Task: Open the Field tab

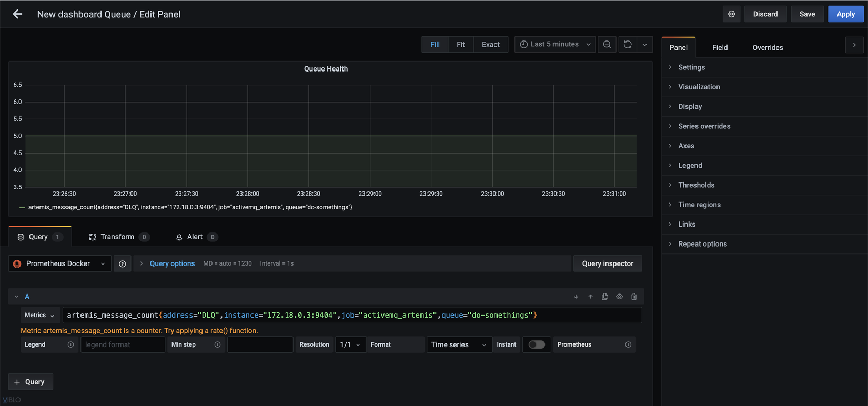Action: pyautogui.click(x=720, y=47)
